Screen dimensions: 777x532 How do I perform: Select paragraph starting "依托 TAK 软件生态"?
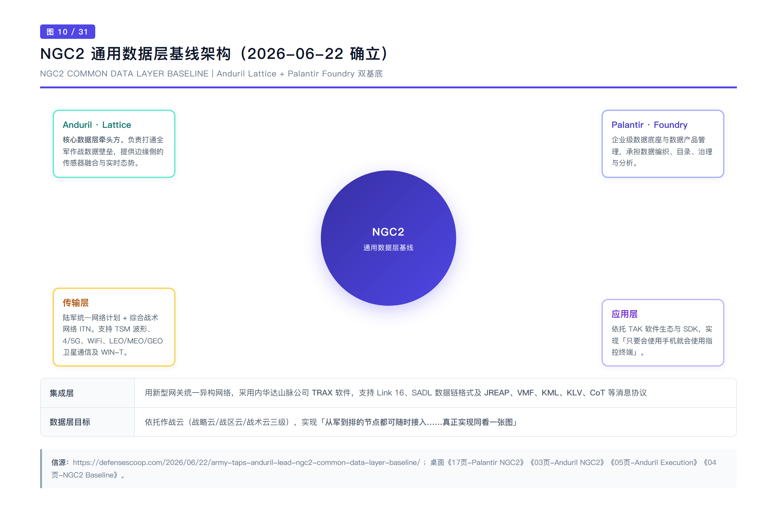tap(662, 340)
